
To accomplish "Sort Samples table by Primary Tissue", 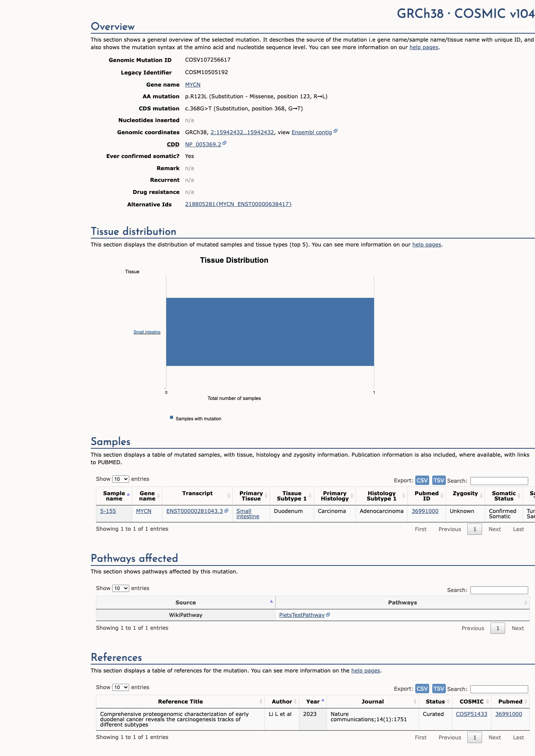I will [x=251, y=496].
